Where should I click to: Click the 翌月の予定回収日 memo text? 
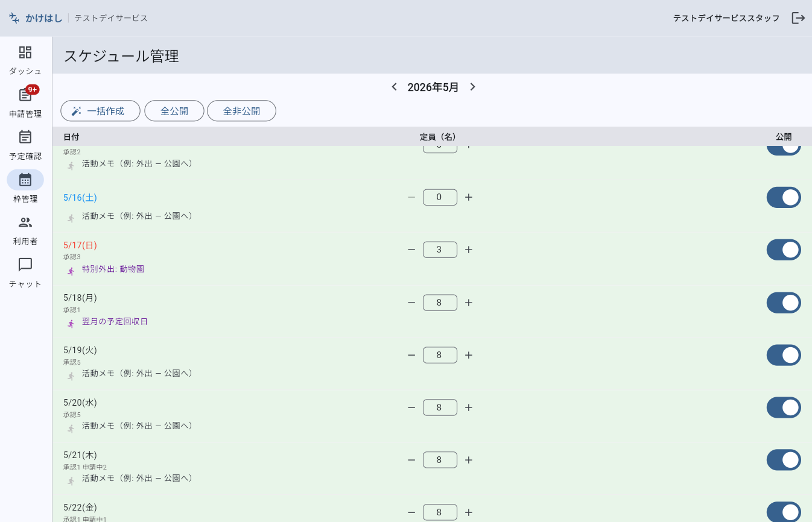115,321
